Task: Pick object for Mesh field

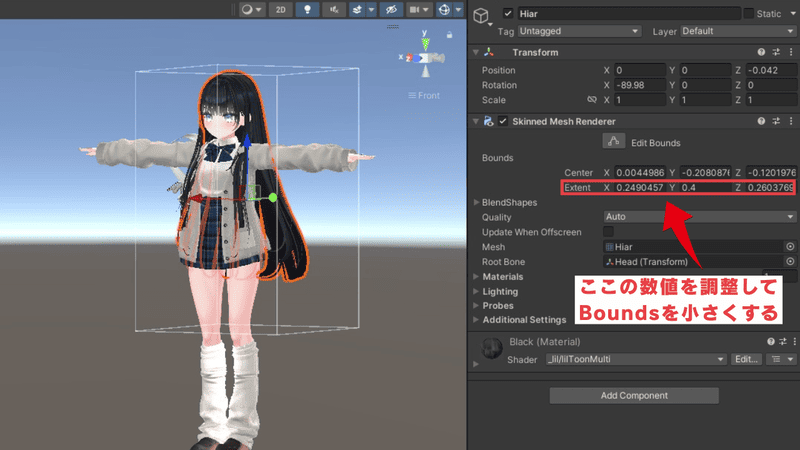Action: (790, 246)
